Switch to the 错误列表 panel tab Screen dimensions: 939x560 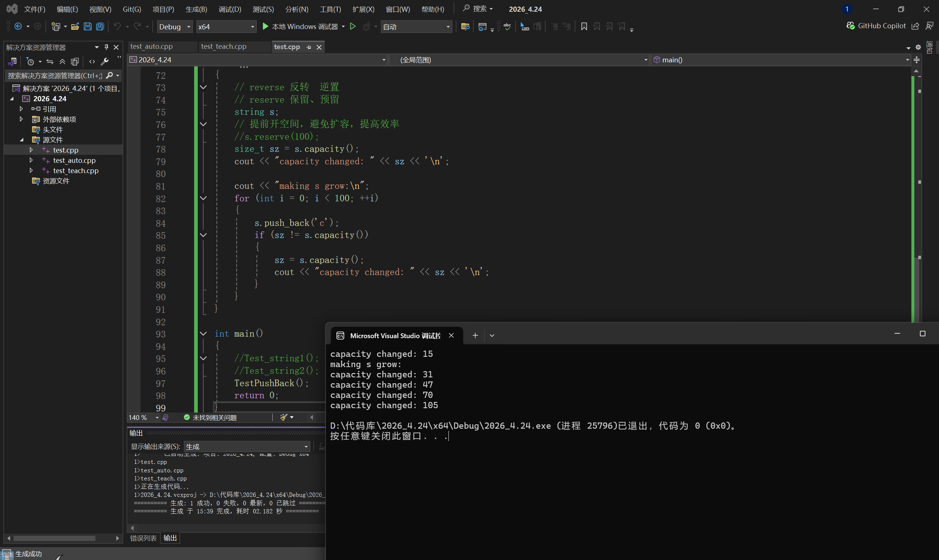(143, 538)
